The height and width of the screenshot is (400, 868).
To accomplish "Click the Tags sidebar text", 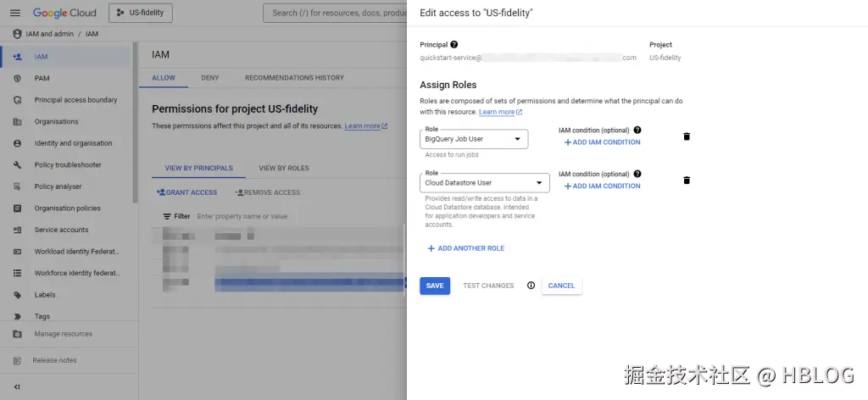I will tap(42, 316).
